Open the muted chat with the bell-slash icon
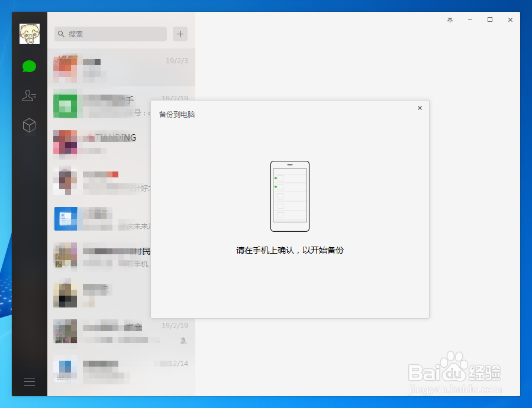The image size is (532, 408). (x=121, y=332)
